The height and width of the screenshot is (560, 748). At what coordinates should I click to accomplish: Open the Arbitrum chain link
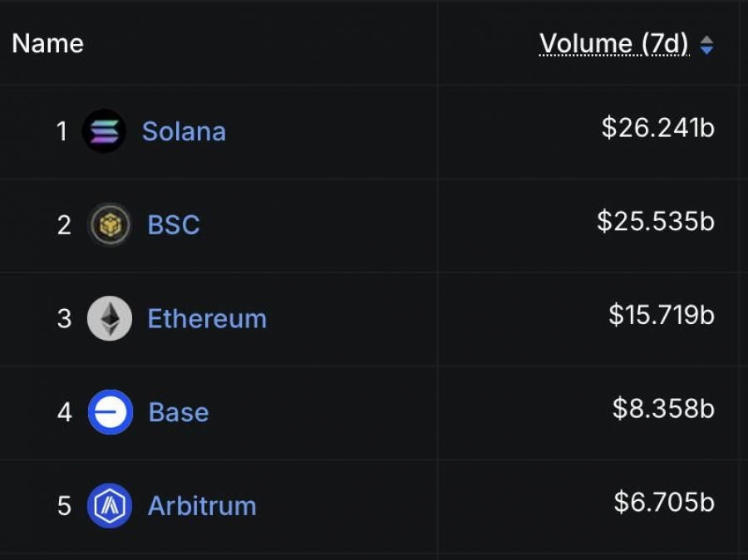202,506
